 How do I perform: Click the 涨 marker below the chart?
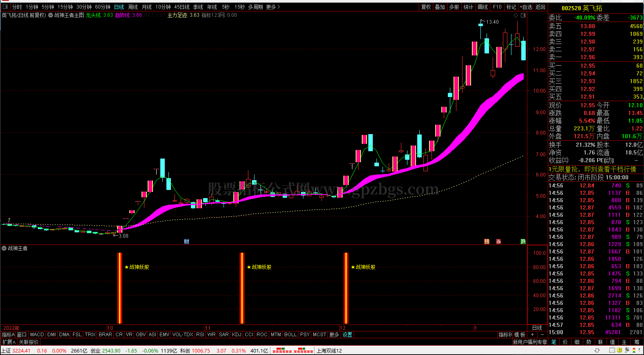pyautogui.click(x=498, y=242)
